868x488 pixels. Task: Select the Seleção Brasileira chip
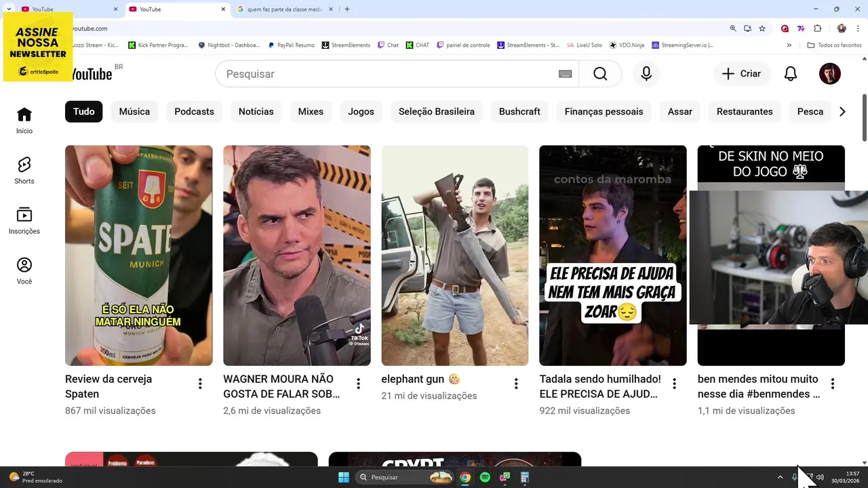[437, 112]
